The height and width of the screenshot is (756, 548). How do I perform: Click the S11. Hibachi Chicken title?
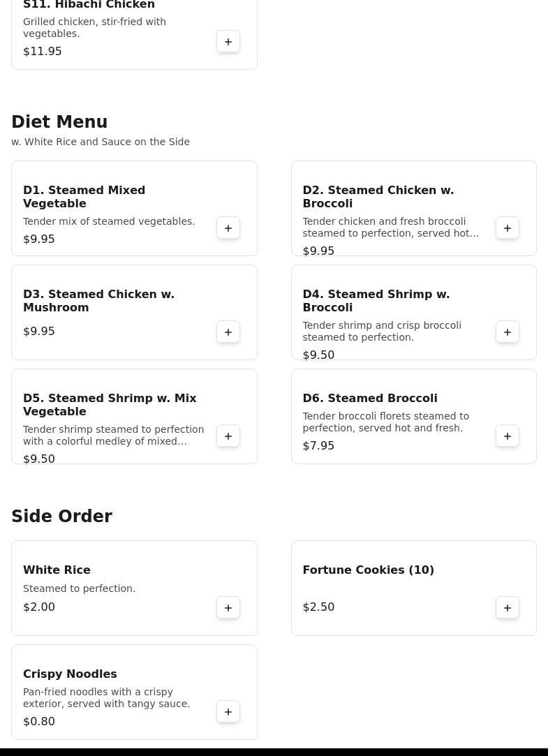click(89, 6)
